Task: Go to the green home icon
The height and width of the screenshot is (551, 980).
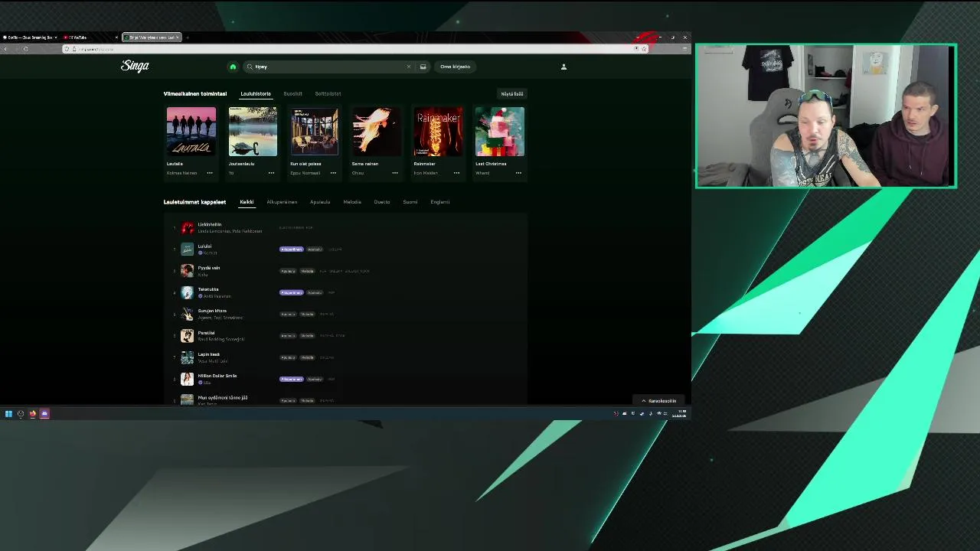Action: pyautogui.click(x=233, y=67)
